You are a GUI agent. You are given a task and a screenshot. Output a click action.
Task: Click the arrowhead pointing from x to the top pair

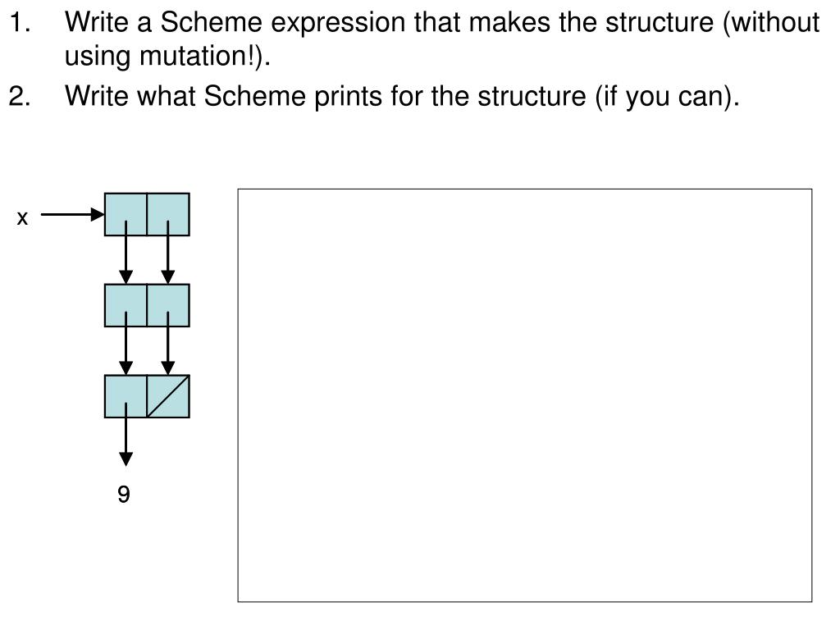(x=98, y=215)
